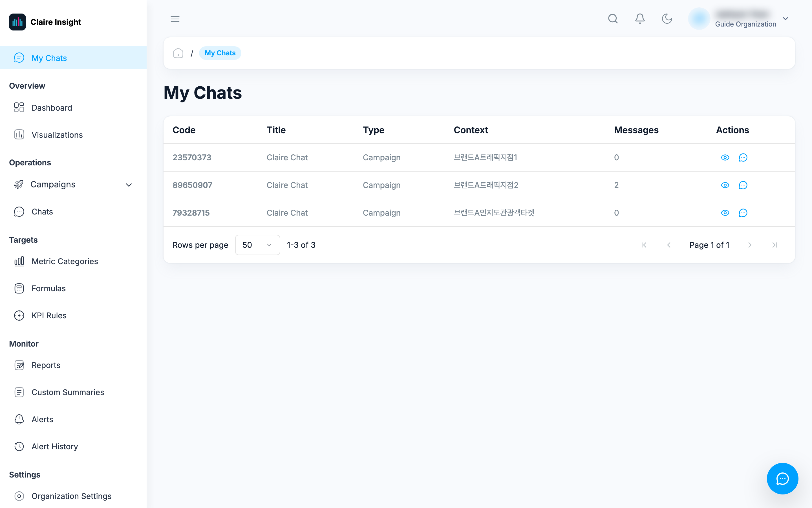Viewport: 812px width, 508px height.
Task: View chat 79328715 with eye icon
Action: tap(725, 213)
